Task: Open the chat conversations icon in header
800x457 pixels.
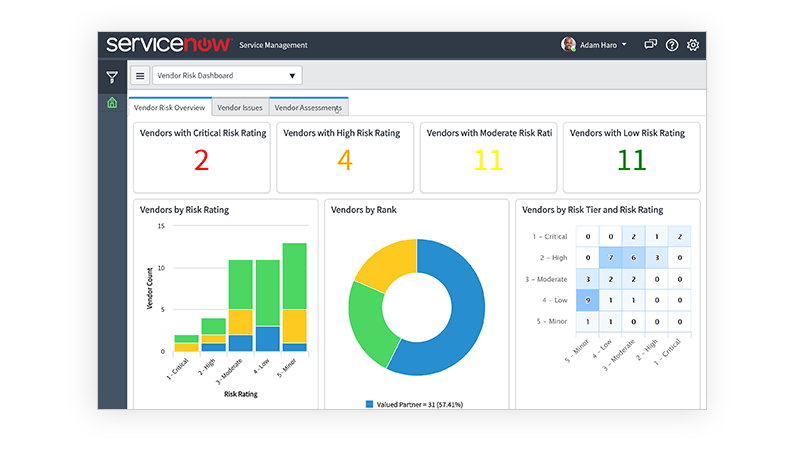Action: pyautogui.click(x=650, y=45)
